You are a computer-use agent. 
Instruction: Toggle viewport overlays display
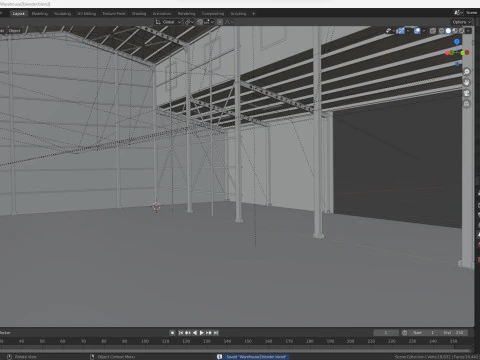click(x=417, y=31)
